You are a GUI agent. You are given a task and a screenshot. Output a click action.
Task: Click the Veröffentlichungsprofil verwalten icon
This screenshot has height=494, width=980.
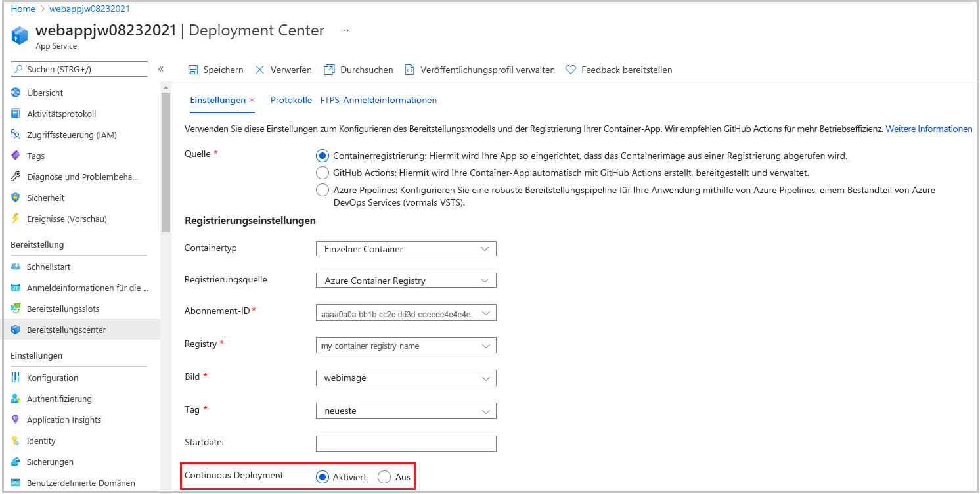pos(410,70)
